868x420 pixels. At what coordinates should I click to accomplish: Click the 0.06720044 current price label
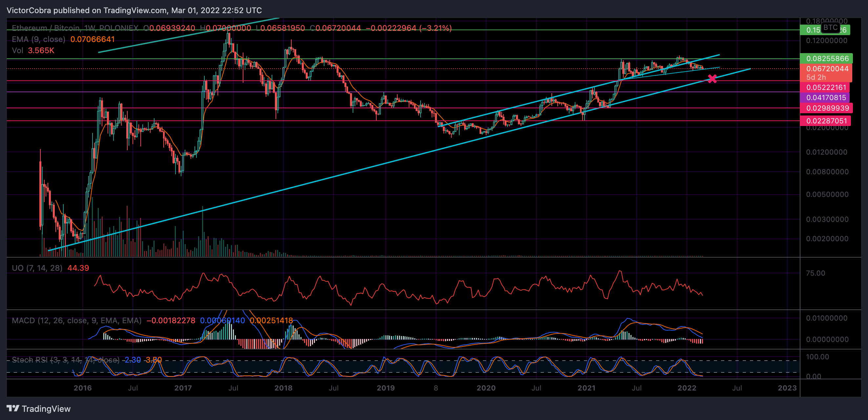[826, 69]
